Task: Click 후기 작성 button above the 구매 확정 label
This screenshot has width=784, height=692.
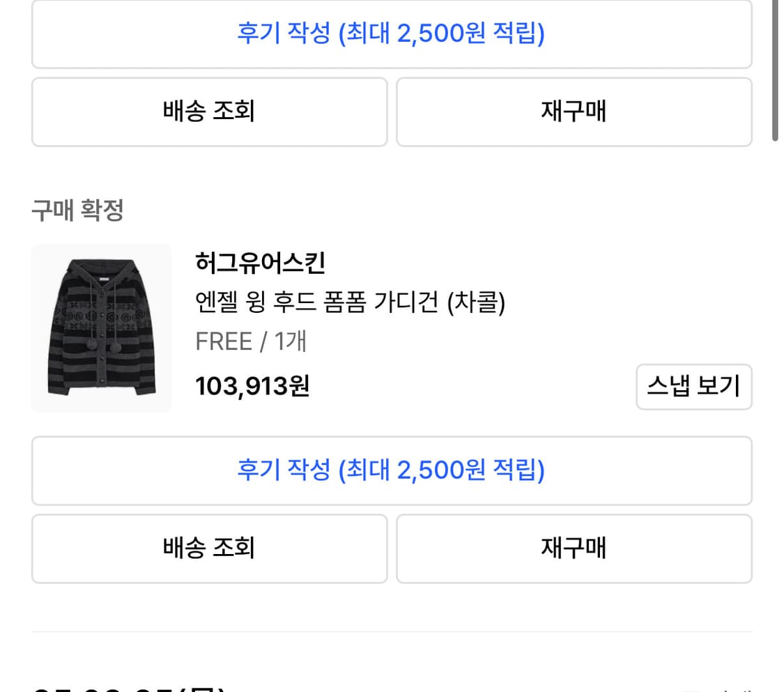Action: pos(391,33)
